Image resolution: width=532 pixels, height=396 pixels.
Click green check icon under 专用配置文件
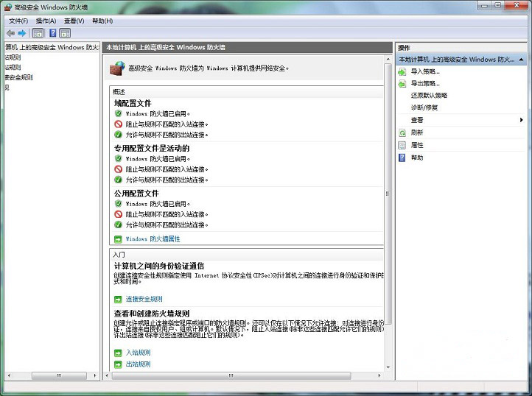pos(118,180)
